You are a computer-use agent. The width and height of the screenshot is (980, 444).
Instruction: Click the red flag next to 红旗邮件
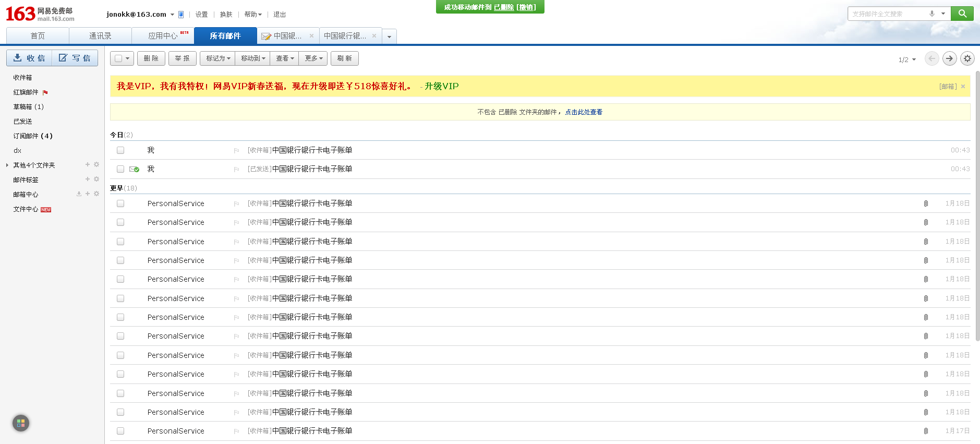point(45,92)
